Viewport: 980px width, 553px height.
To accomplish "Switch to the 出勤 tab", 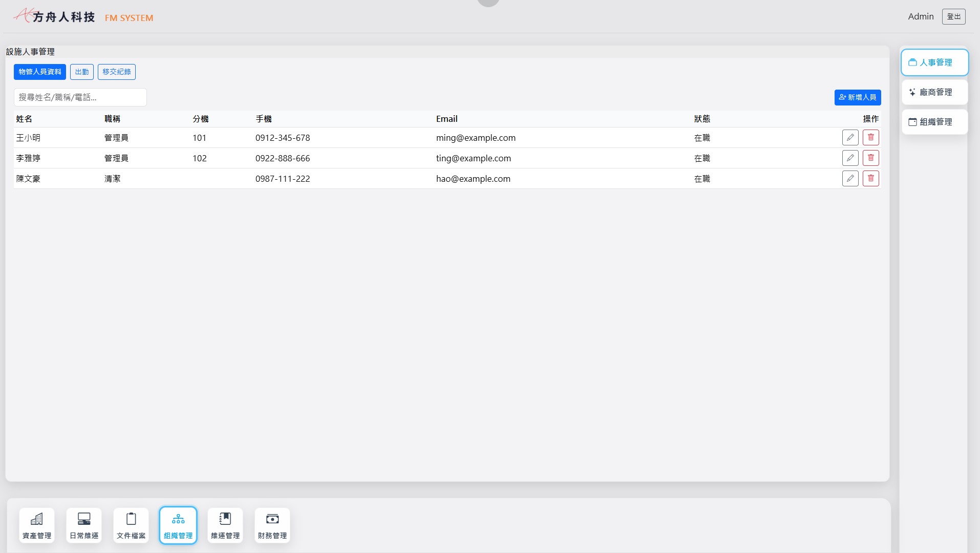I will tap(82, 72).
